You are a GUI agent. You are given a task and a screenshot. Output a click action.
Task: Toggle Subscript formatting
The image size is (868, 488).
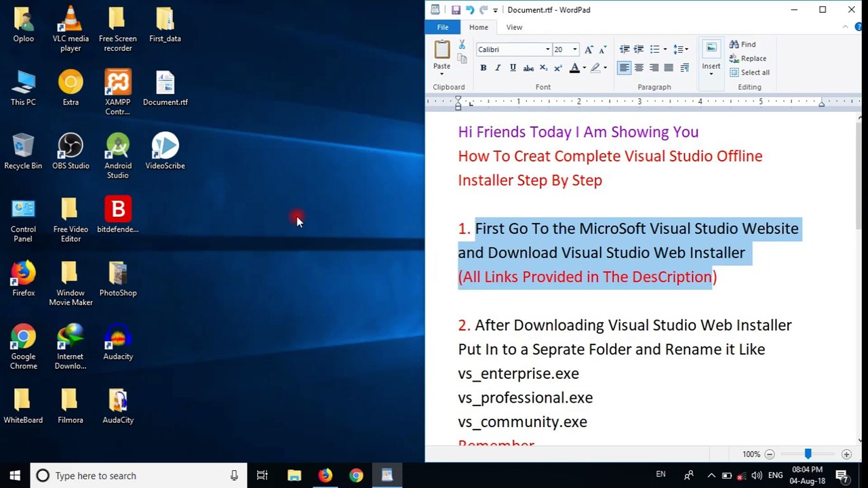[543, 68]
